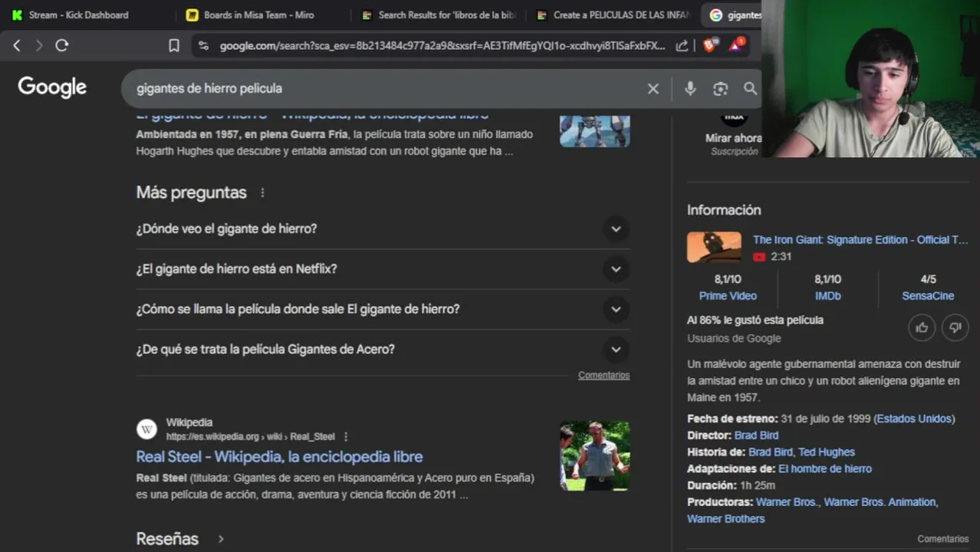Click the URL address field
The image size is (980, 552).
(442, 46)
